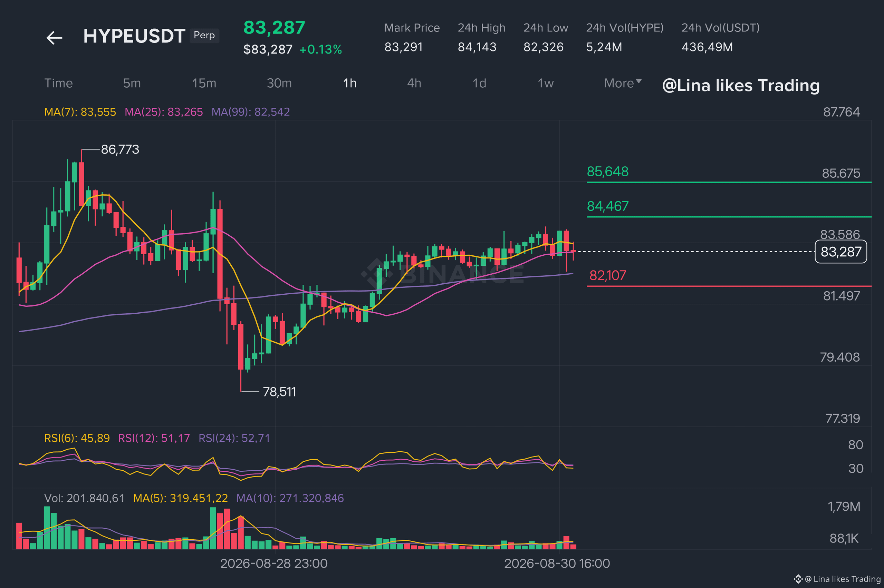Click the MA(25): 83,265 indicator label
This screenshot has height=588, width=884.
coord(164,112)
